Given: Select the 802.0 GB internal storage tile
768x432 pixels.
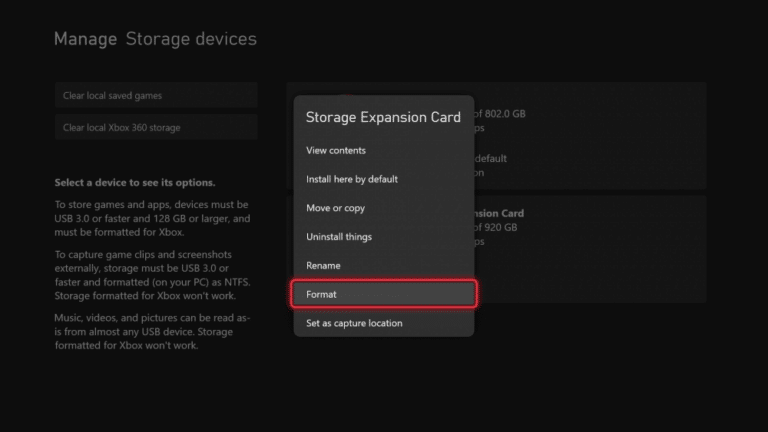Looking at the screenshot, I should pos(590,136).
